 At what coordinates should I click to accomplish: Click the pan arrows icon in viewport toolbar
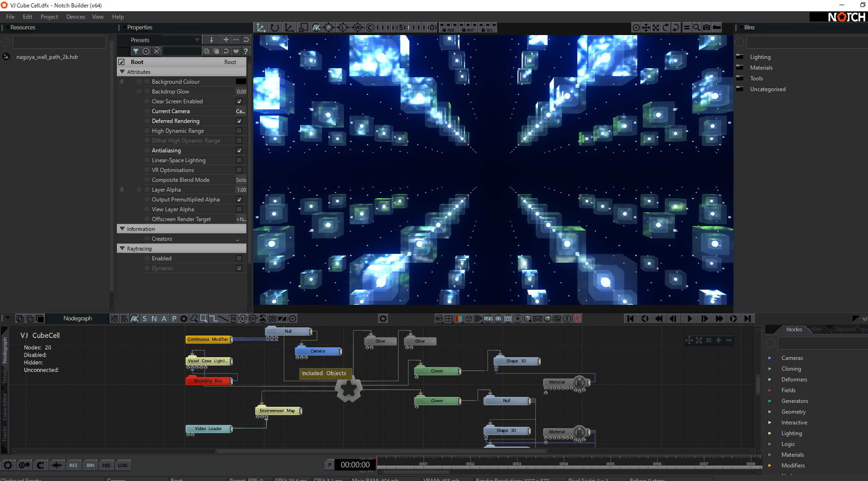[646, 28]
